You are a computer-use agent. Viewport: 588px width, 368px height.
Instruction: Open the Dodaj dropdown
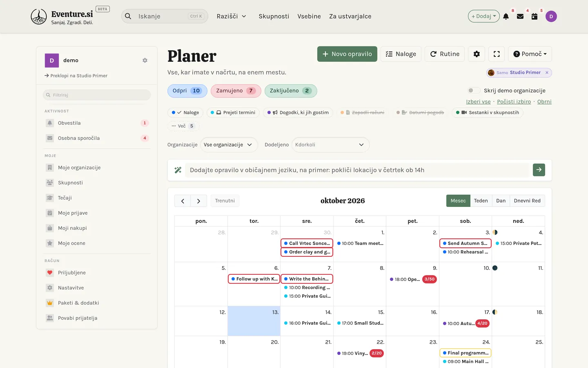point(484,16)
